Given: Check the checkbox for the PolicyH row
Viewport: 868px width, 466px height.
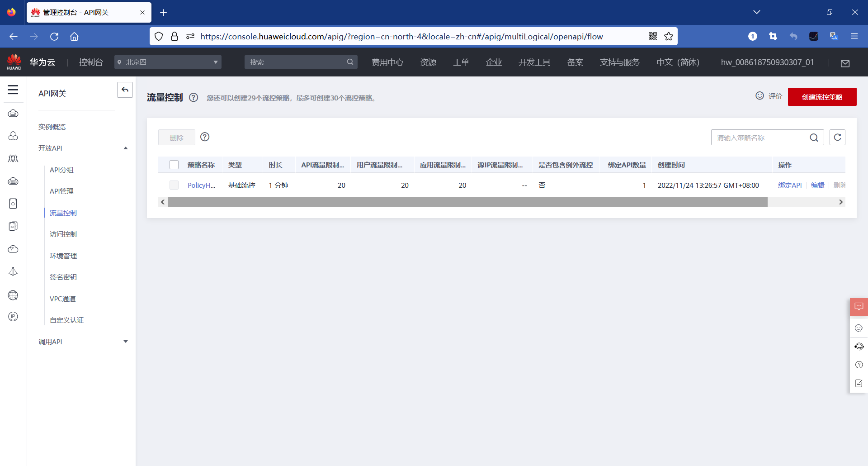Looking at the screenshot, I should [174, 185].
